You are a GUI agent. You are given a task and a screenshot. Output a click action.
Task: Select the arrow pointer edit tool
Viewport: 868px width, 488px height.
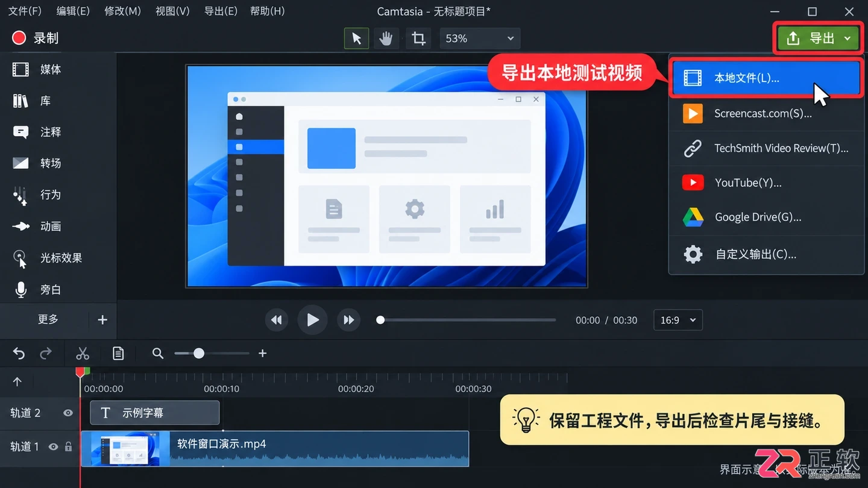pyautogui.click(x=357, y=39)
